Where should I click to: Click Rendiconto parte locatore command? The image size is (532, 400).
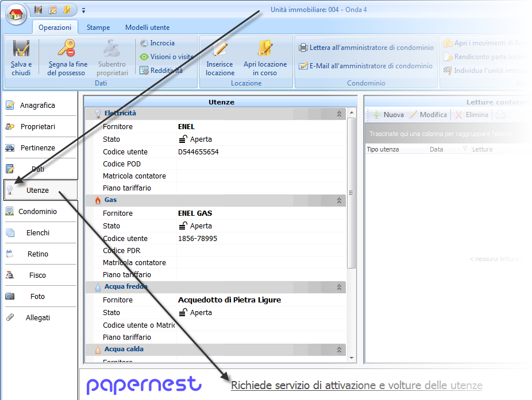485,57
